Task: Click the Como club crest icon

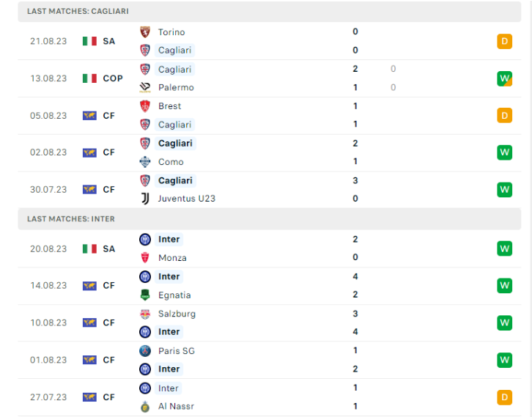Action: pyautogui.click(x=144, y=162)
